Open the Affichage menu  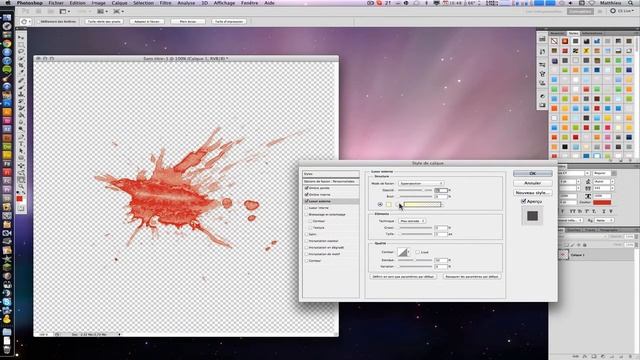click(224, 3)
